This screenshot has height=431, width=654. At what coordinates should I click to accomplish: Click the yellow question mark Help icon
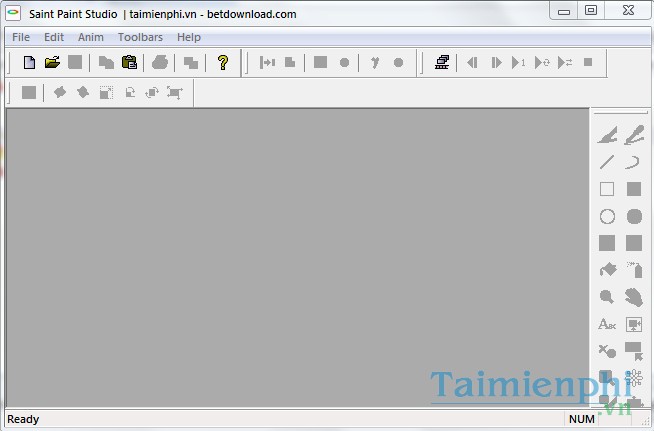tap(222, 62)
